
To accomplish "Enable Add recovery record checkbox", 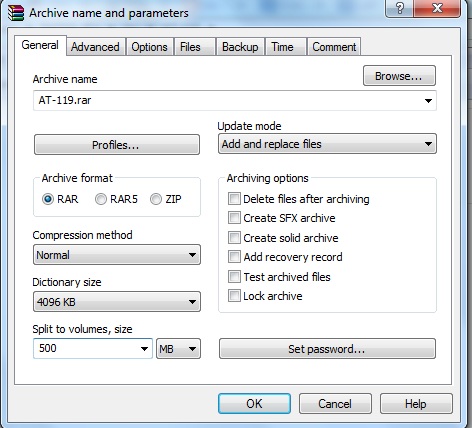I will (x=234, y=257).
